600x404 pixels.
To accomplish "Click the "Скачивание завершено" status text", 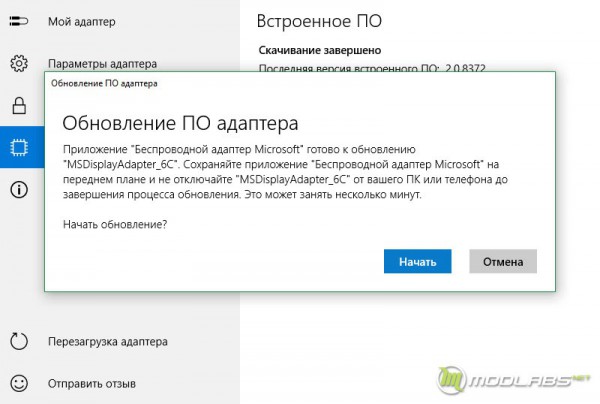I will pyautogui.click(x=319, y=50).
